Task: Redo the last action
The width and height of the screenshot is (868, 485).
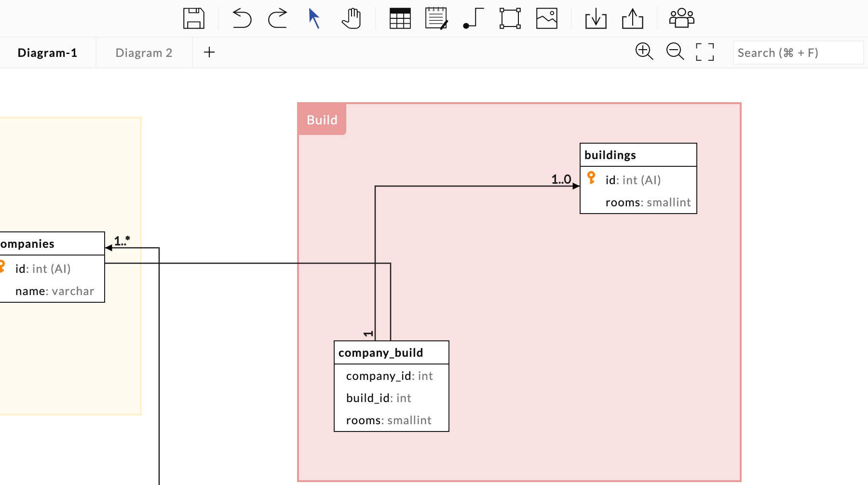Action: point(277,18)
